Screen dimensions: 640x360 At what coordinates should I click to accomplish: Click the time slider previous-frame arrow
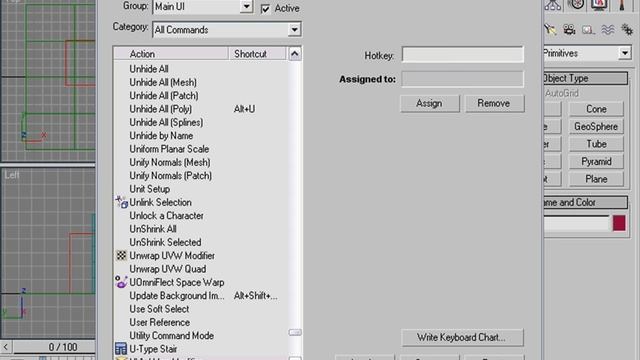click(x=6, y=347)
